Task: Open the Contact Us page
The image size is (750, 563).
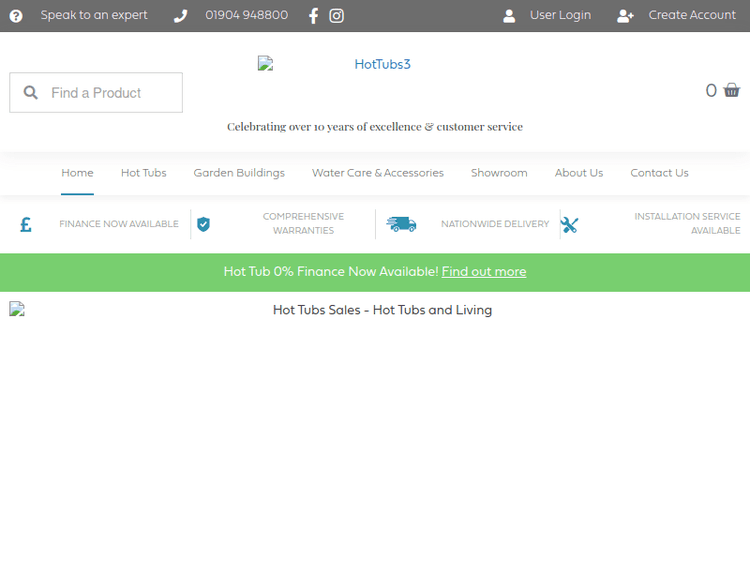Action: (x=659, y=173)
